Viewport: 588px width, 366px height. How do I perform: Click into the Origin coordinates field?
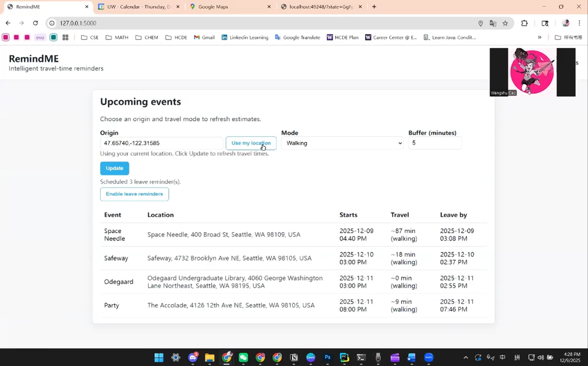161,143
